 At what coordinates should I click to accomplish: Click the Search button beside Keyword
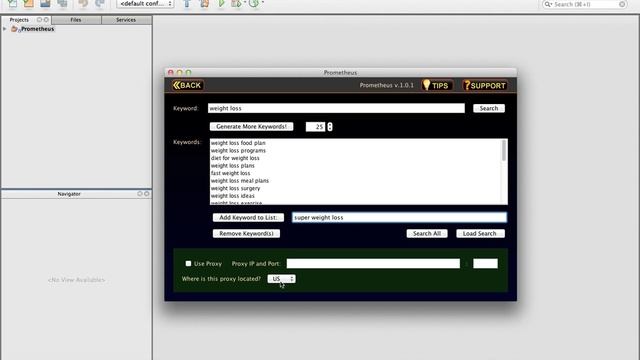(x=489, y=108)
